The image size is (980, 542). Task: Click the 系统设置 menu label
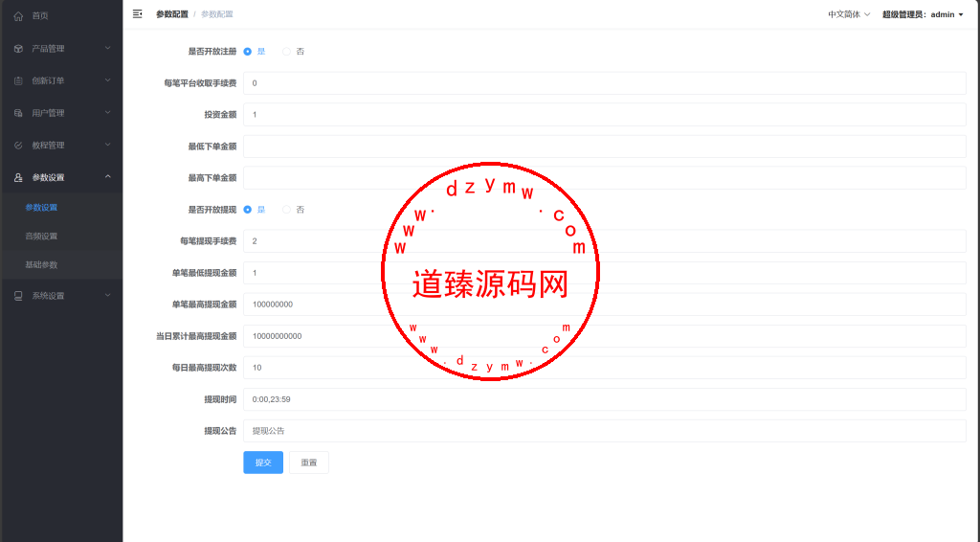48,296
